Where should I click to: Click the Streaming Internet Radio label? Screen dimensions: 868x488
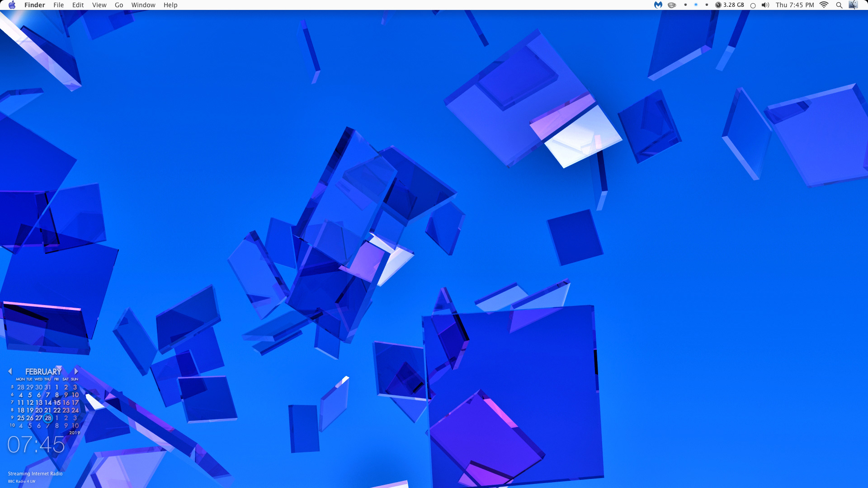click(35, 474)
